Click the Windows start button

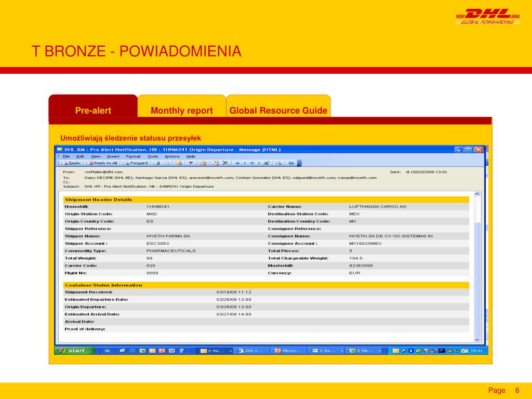click(x=74, y=351)
